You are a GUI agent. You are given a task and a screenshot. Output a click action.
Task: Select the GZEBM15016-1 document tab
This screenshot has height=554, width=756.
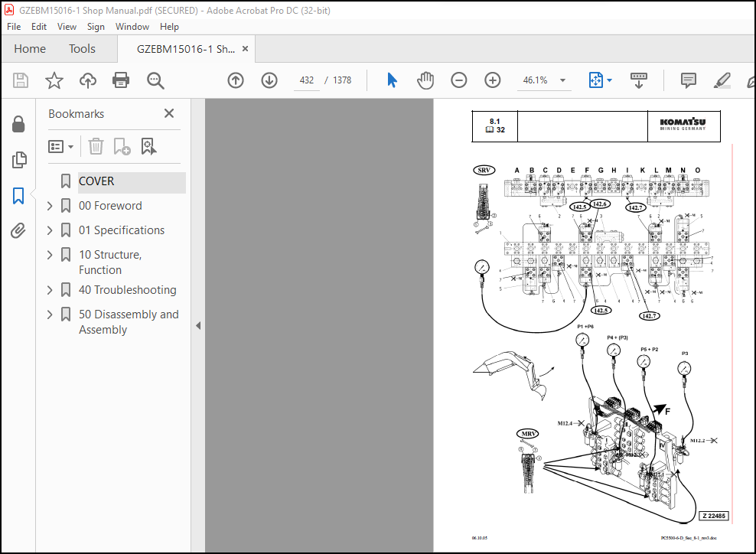click(x=186, y=49)
